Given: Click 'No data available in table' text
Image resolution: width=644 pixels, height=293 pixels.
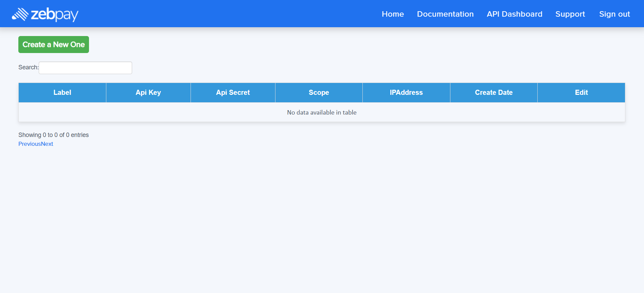Looking at the screenshot, I should coord(322,113).
